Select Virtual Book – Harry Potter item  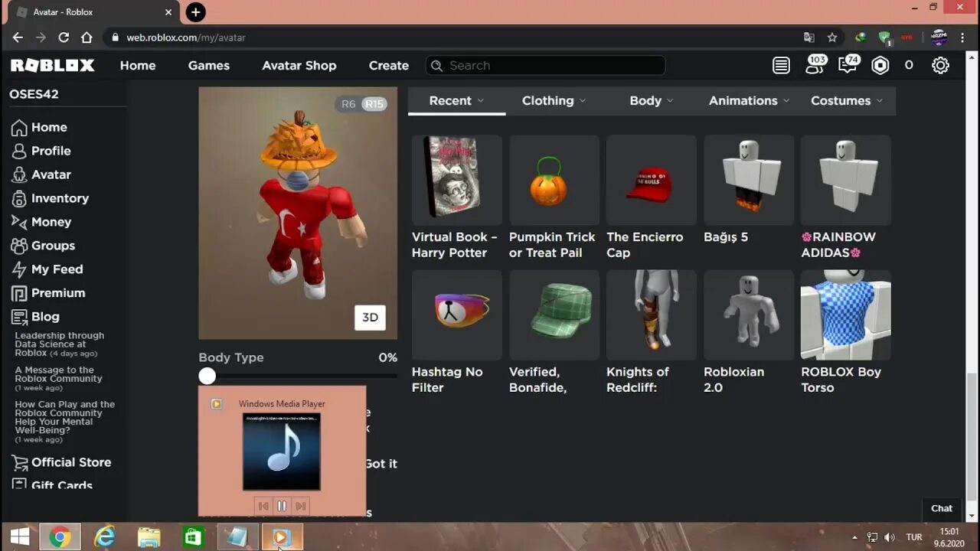[x=457, y=198]
